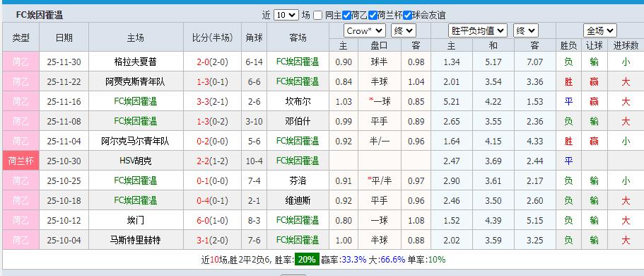This screenshot has height=276, width=644.
Task: Toggle the 同主 checkbox
Action: [317, 16]
